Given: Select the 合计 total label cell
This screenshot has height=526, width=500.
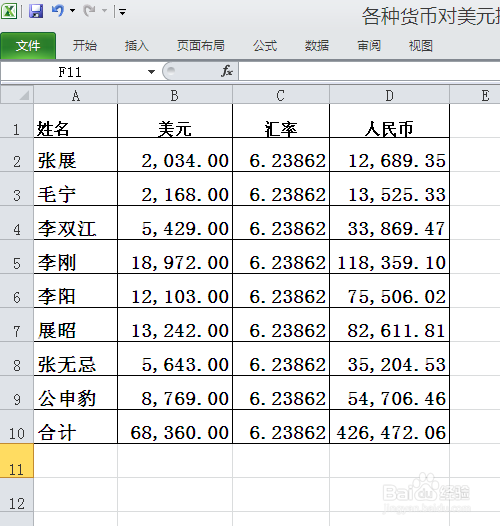Looking at the screenshot, I should click(x=76, y=427).
